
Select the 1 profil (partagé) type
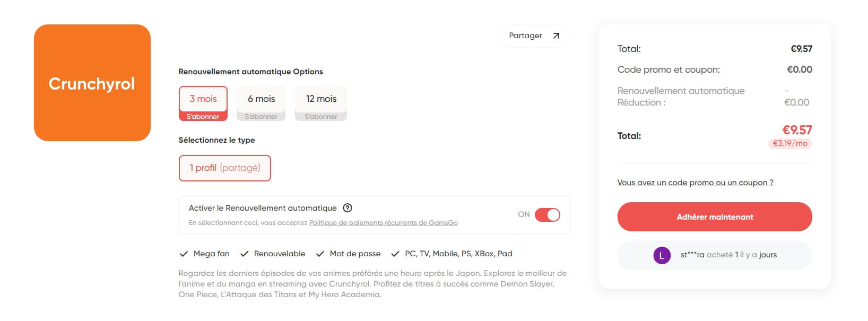(x=225, y=168)
